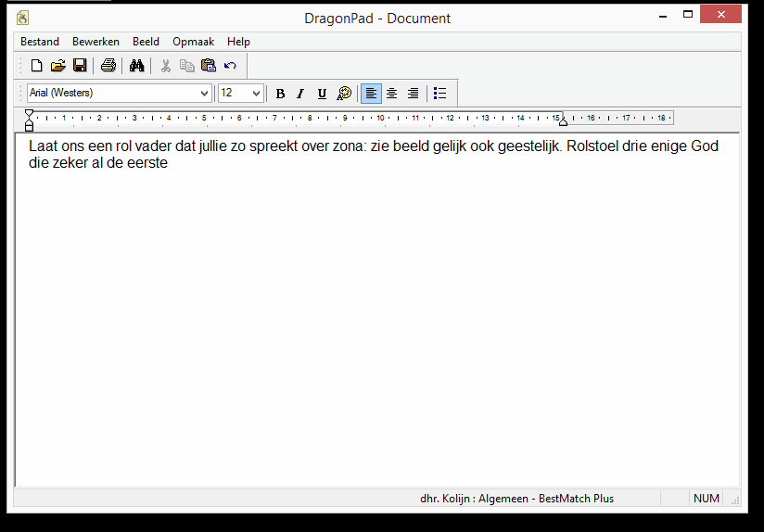Open the text color palette
This screenshot has width=764, height=532.
[x=344, y=94]
